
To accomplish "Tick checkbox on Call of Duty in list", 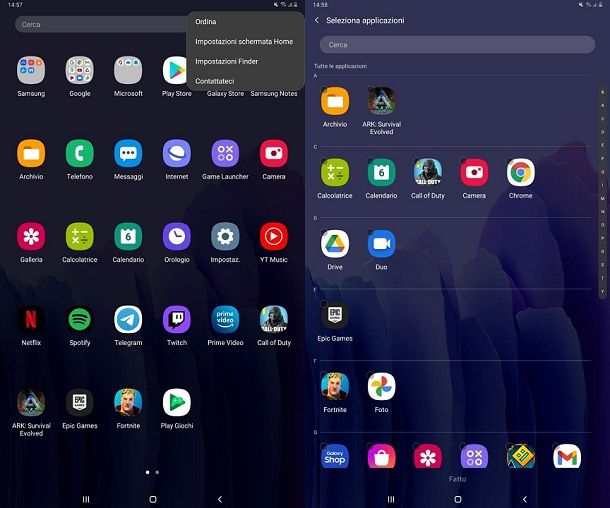I will pos(416,161).
